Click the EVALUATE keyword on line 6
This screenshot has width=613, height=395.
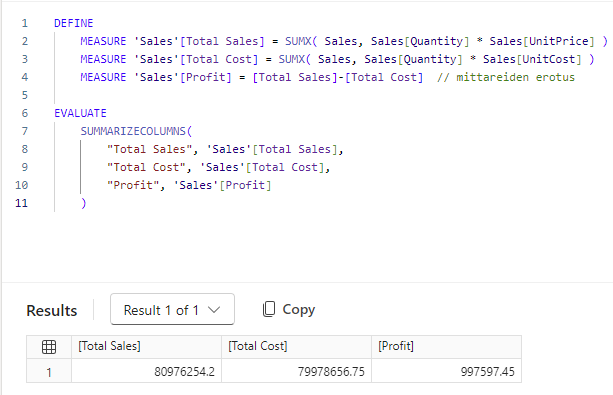pos(80,113)
